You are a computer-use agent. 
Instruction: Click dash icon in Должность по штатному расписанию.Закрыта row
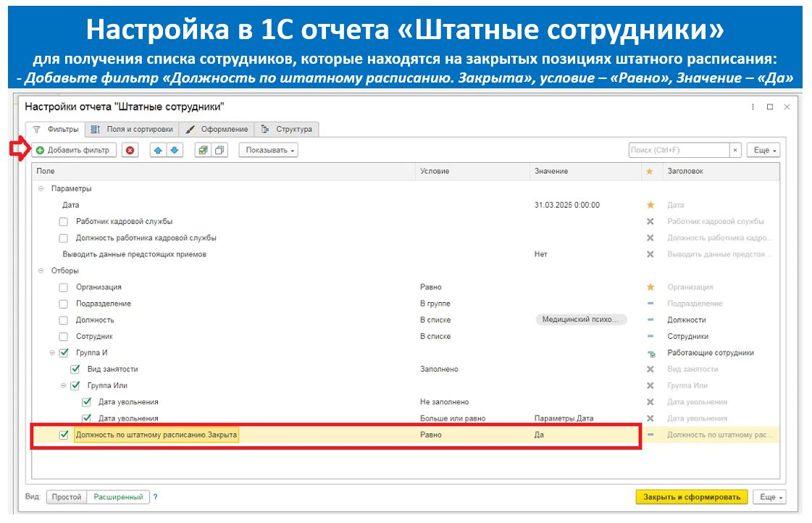(x=650, y=435)
